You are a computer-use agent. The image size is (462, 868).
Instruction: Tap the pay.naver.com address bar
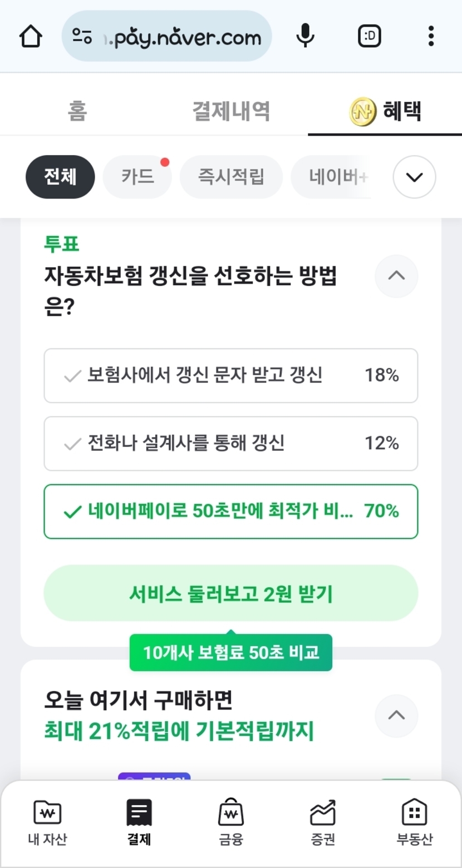click(x=167, y=37)
